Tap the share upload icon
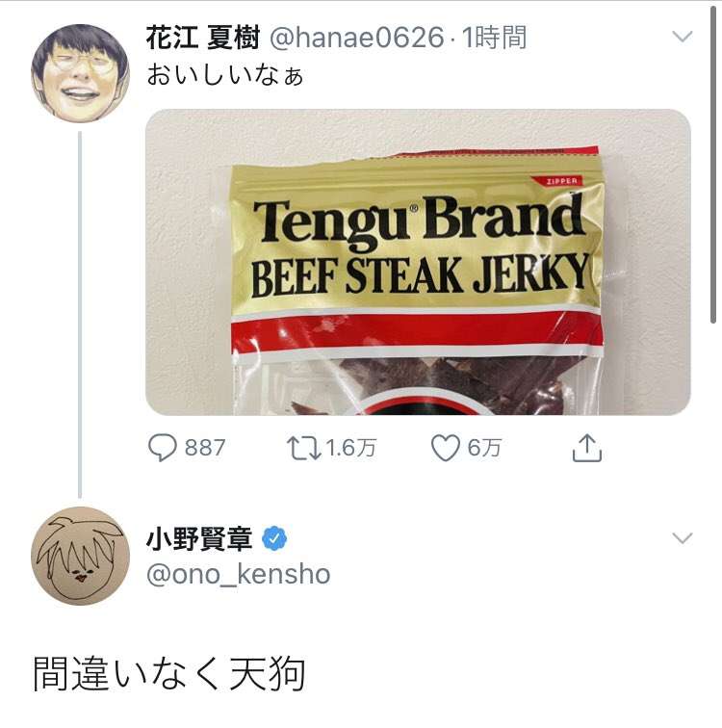Image resolution: width=722 pixels, height=728 pixels. click(587, 448)
